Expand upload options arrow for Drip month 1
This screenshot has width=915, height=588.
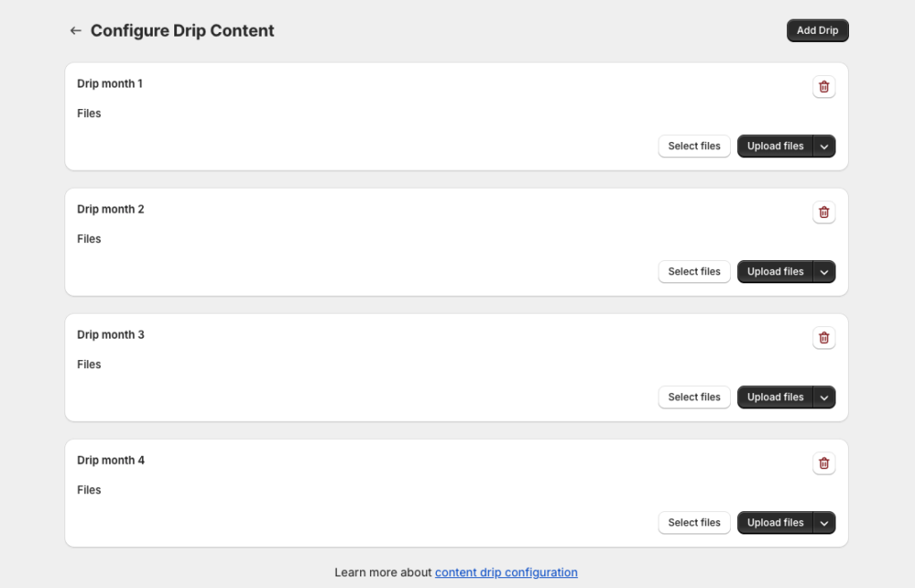[x=824, y=147]
